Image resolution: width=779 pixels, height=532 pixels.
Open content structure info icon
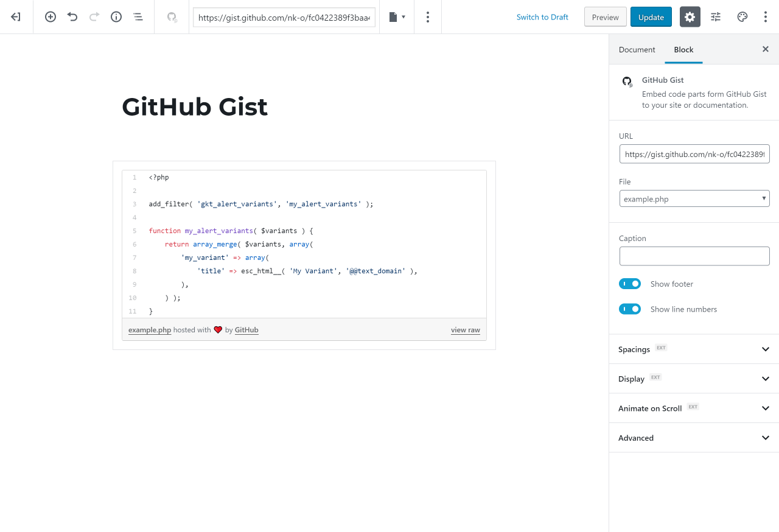pyautogui.click(x=116, y=17)
